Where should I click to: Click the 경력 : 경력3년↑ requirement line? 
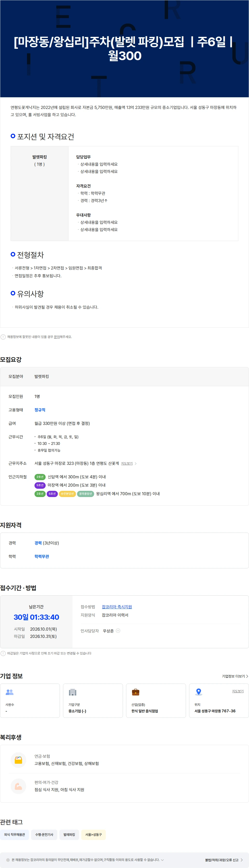tap(94, 201)
